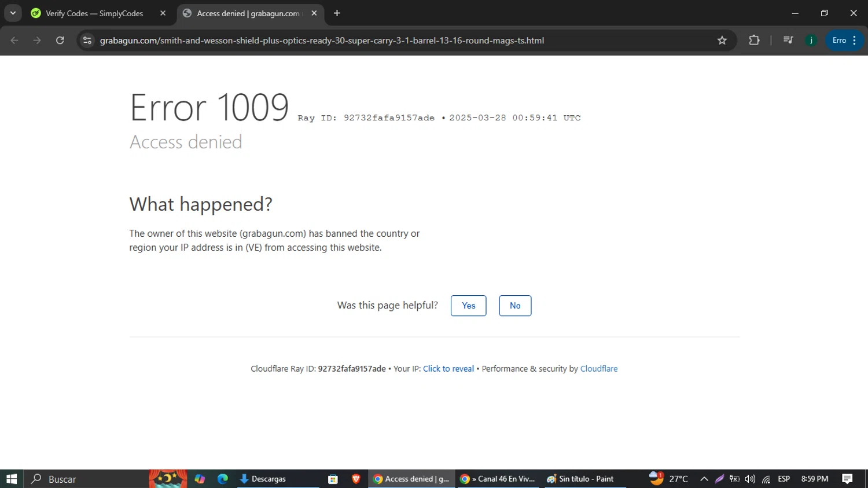The height and width of the screenshot is (488, 868).
Task: Show hidden system tray icons
Action: 704,479
